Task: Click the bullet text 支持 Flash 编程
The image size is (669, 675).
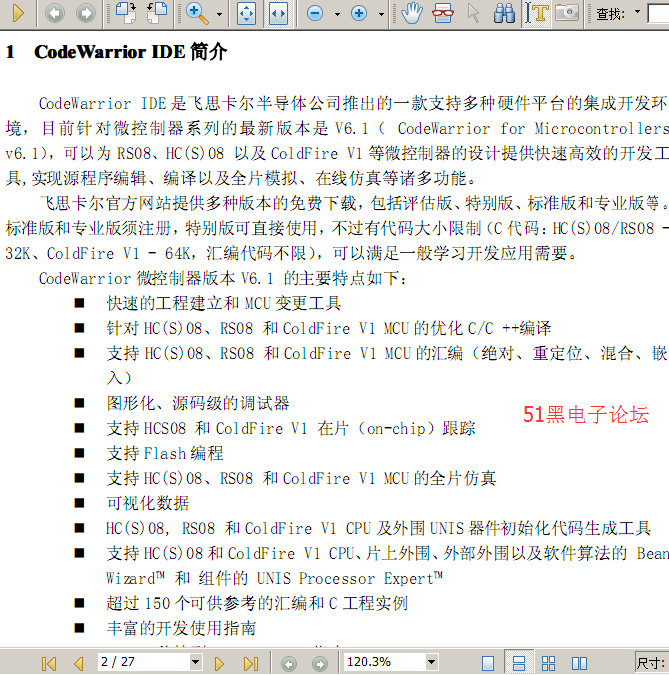Action: tap(165, 453)
